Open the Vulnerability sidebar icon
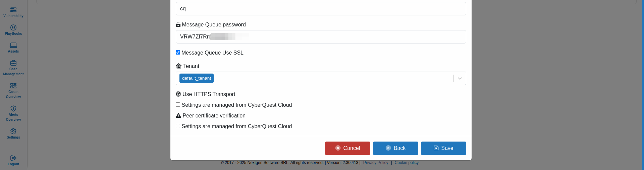This screenshot has width=644, height=170. click(x=13, y=10)
